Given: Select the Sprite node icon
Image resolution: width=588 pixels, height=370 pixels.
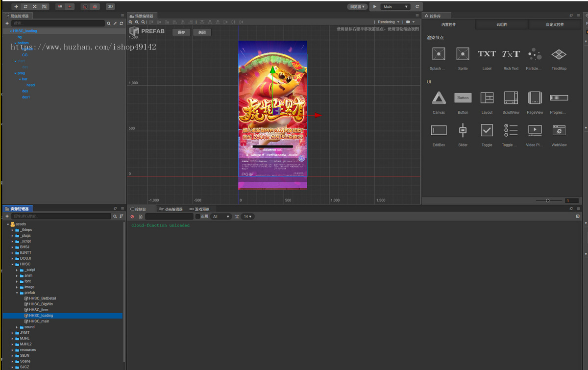Looking at the screenshot, I should pyautogui.click(x=463, y=54).
